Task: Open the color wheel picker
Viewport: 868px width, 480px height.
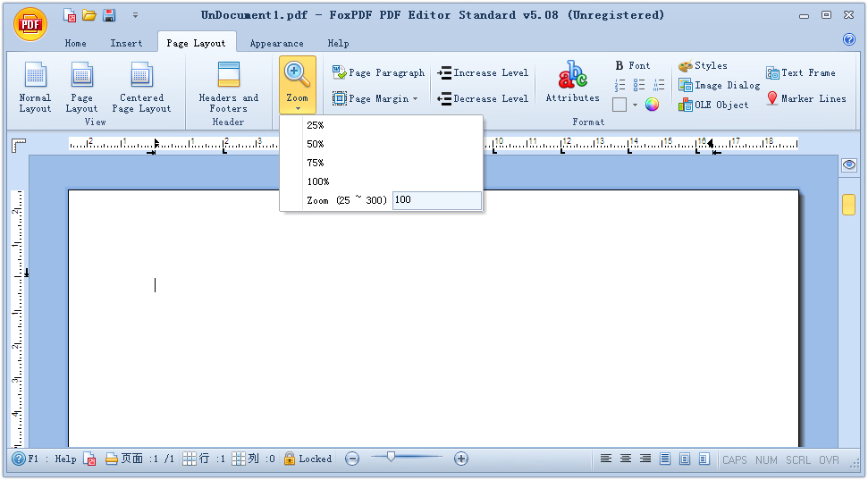Action: pos(652,105)
